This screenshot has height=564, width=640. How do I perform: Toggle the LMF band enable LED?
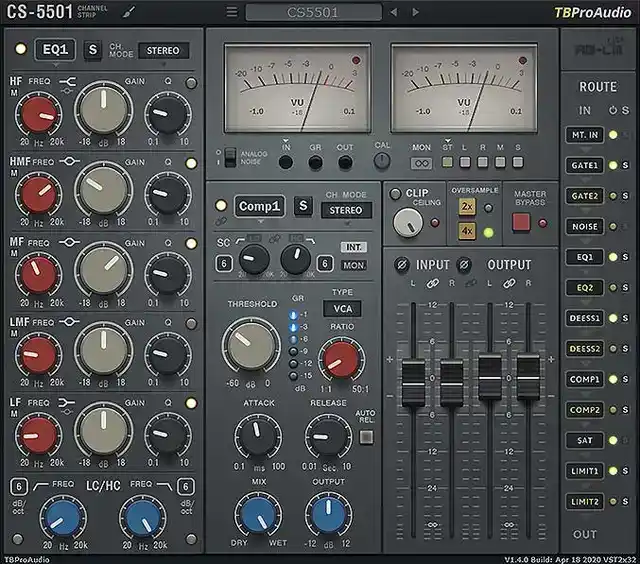pyautogui.click(x=191, y=324)
